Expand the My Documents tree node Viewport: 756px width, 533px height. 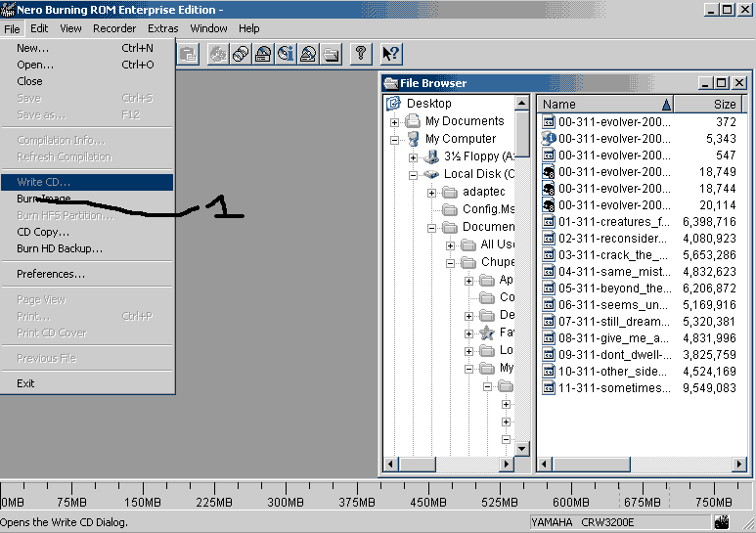(394, 122)
